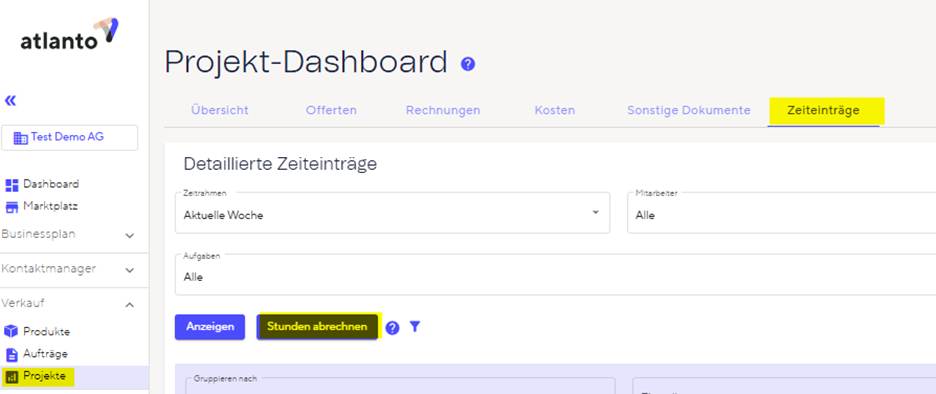Open the Aufgaben dropdown

coord(555,275)
